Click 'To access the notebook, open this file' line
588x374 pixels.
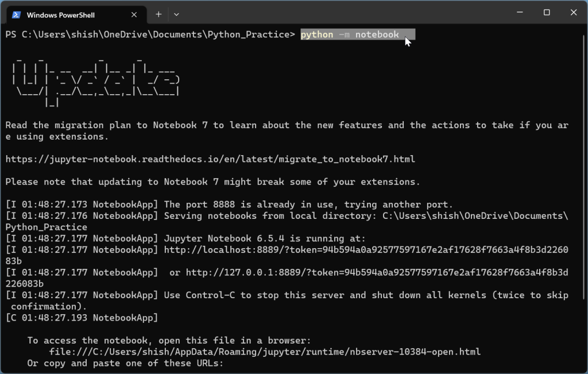point(169,341)
